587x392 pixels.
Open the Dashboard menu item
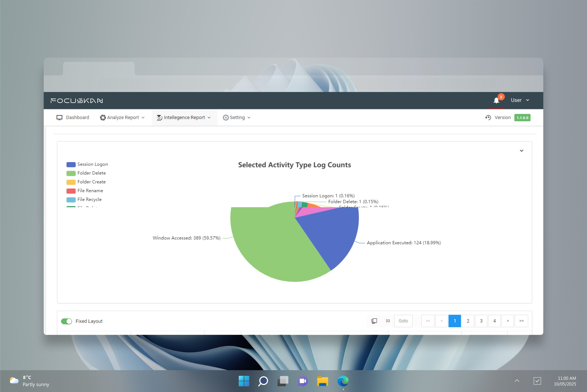73,117
